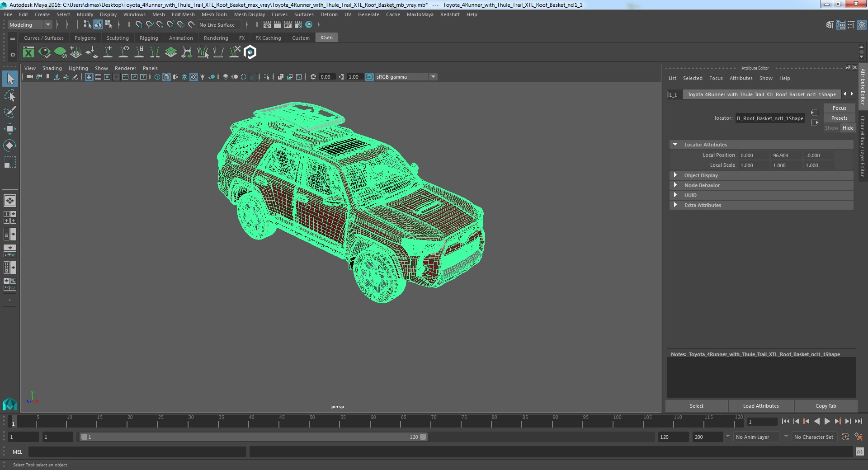Activate the Paint selection tool
868x470 pixels.
pyautogui.click(x=10, y=112)
